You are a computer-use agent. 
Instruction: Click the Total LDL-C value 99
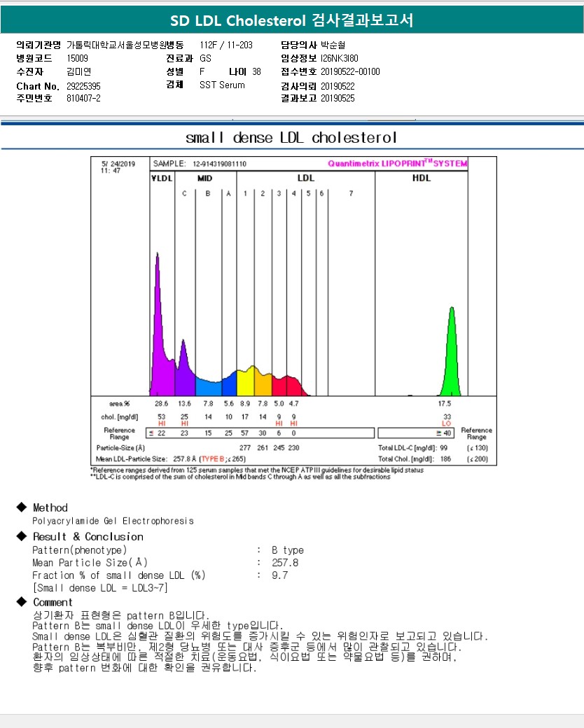point(443,447)
